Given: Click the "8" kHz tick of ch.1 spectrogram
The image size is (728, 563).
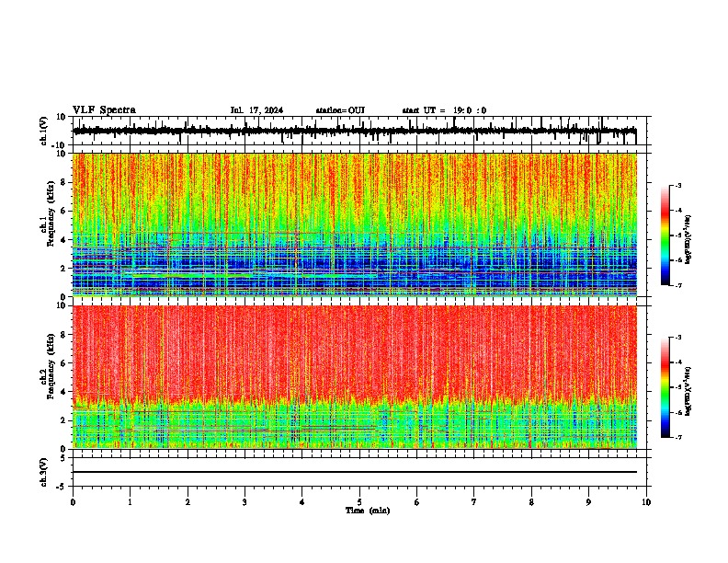Looking at the screenshot, I should point(63,182).
